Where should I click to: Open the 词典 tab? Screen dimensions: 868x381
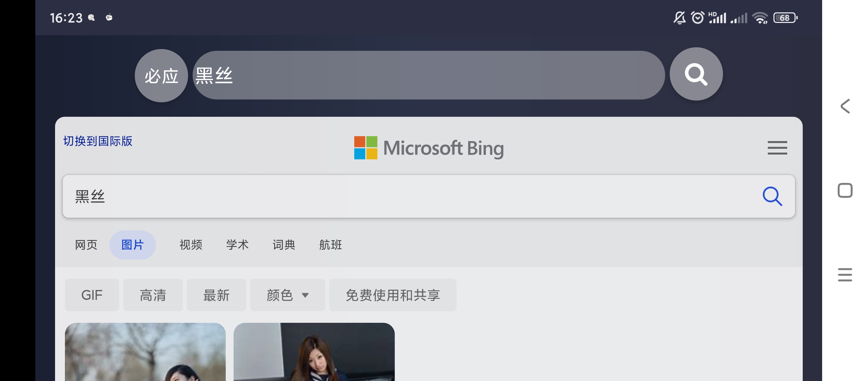(284, 245)
